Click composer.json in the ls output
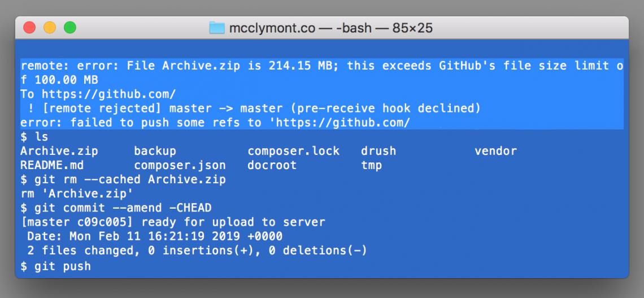The height and width of the screenshot is (298, 644). click(180, 165)
